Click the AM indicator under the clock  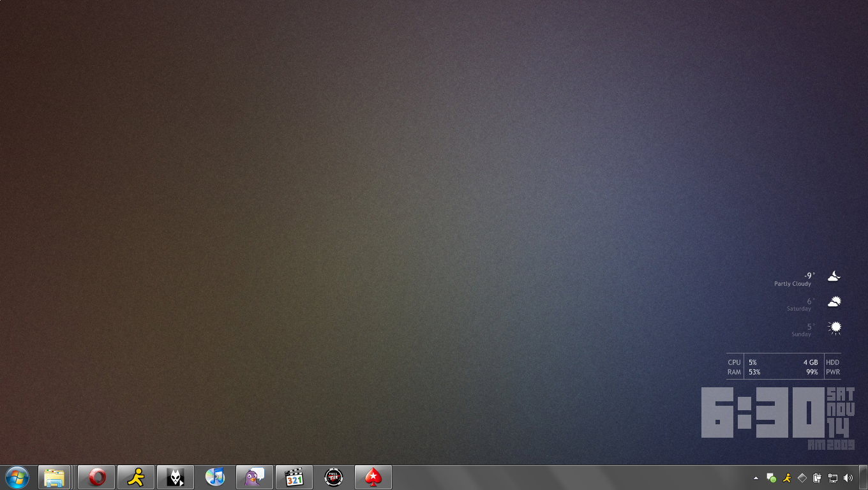click(x=817, y=445)
